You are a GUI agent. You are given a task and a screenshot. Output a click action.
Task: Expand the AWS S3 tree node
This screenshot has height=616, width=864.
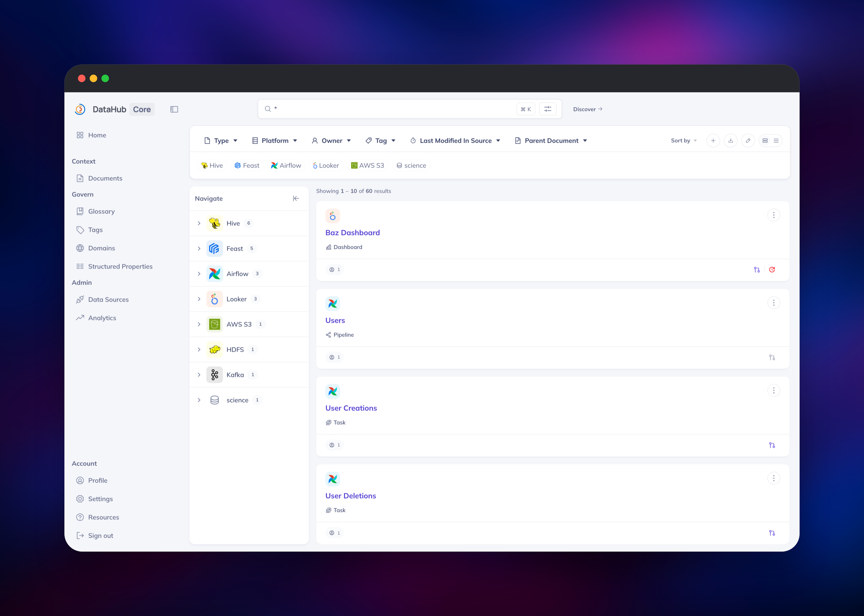click(x=199, y=324)
